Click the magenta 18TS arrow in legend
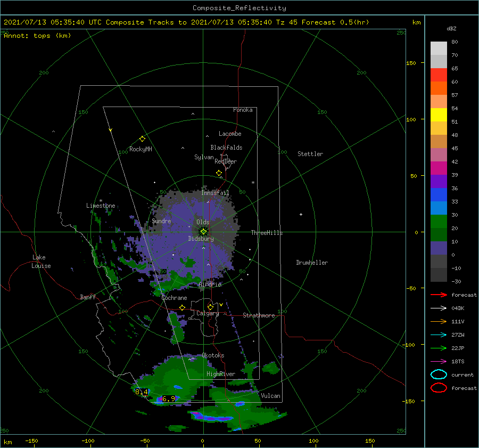The image size is (479, 448). pyautogui.click(x=439, y=362)
